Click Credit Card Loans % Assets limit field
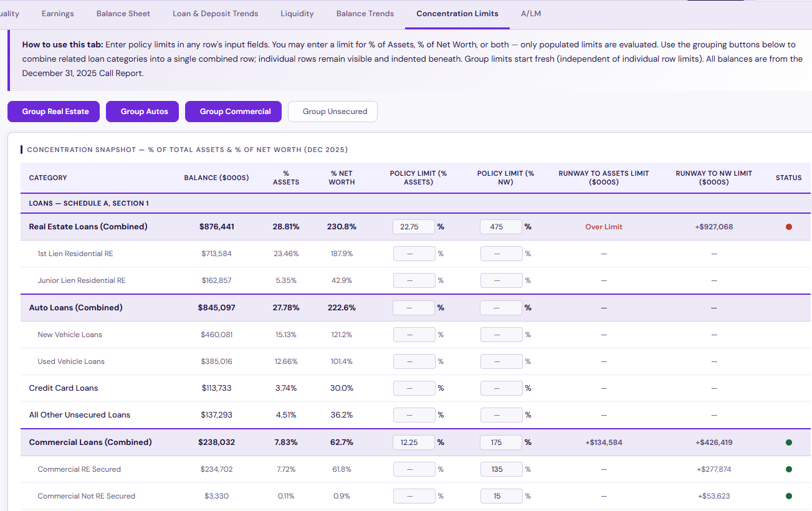812x511 pixels. 414,388
